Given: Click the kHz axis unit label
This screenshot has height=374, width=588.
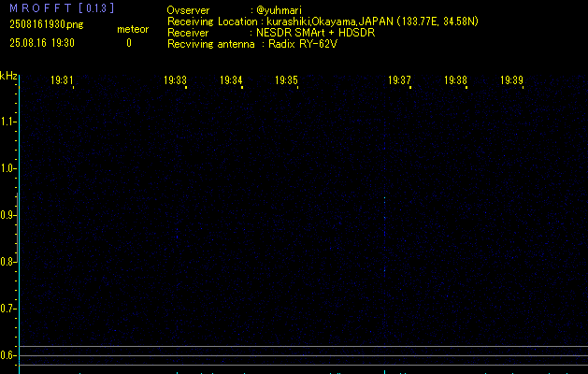Looking at the screenshot, I should (8, 76).
